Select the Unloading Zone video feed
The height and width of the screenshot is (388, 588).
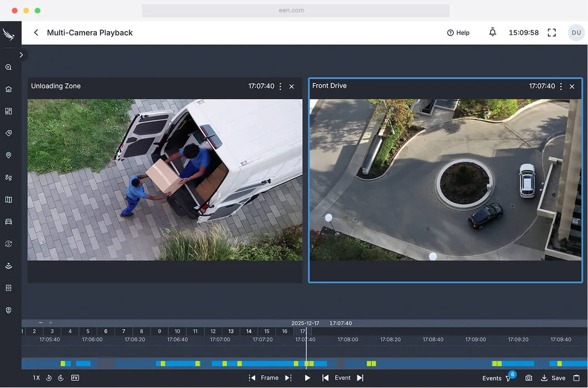pyautogui.click(x=165, y=180)
